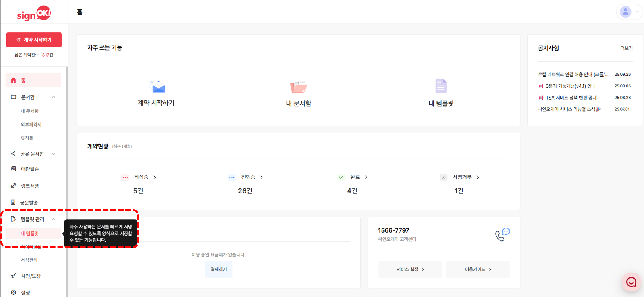Open the chat support bubble icon
Screen dimensions: 644x297
click(631, 282)
